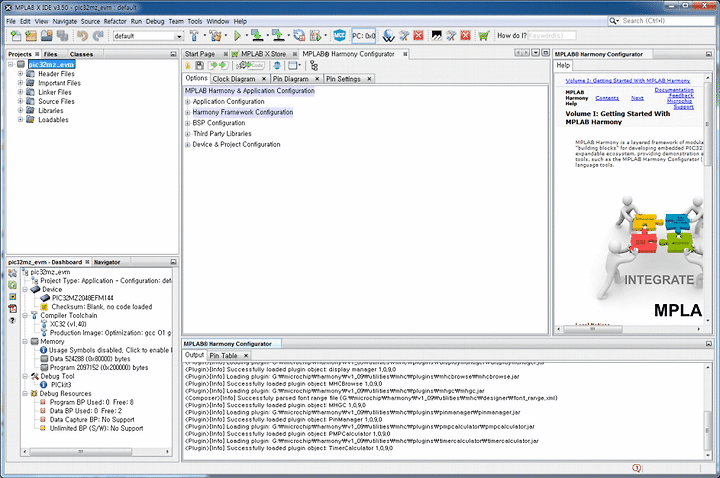Open dropdown arrow next to Run play icon
Screen dimensions: 720x478
(246, 35)
